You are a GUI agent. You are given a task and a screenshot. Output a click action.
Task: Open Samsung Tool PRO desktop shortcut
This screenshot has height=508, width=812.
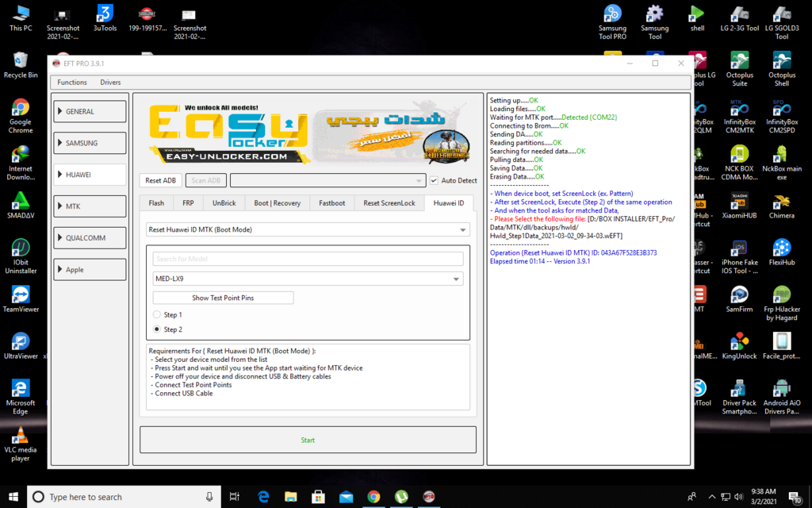click(613, 22)
